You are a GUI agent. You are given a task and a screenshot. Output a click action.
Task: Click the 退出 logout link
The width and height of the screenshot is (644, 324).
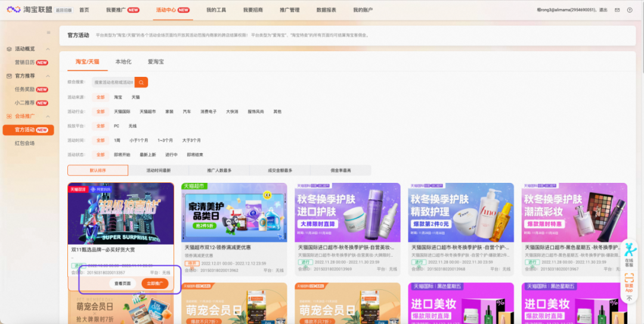tap(603, 10)
